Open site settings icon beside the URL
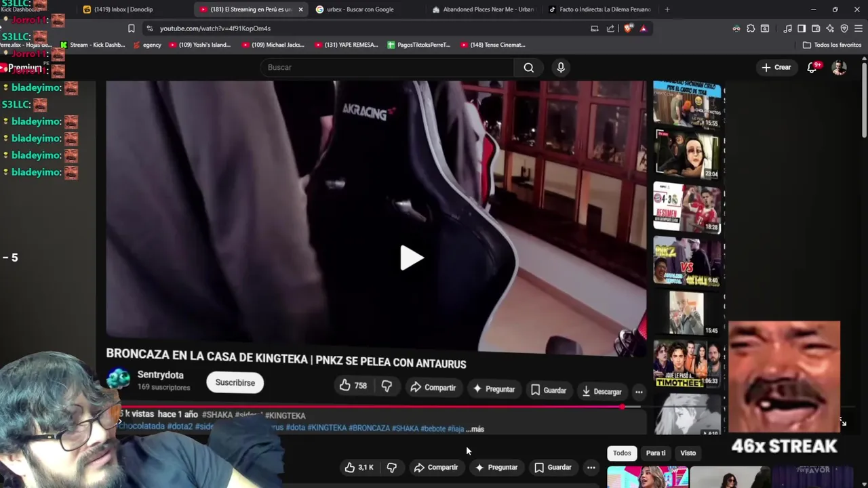 click(x=149, y=28)
